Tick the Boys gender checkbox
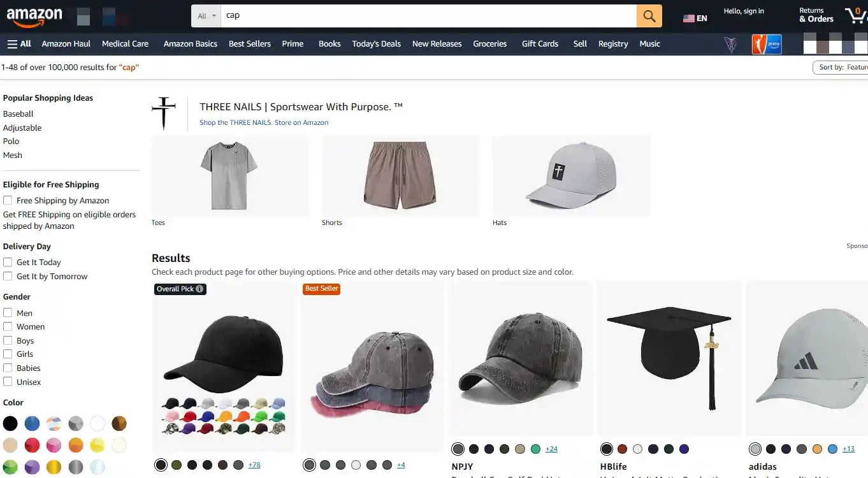This screenshot has height=478, width=868. [8, 340]
